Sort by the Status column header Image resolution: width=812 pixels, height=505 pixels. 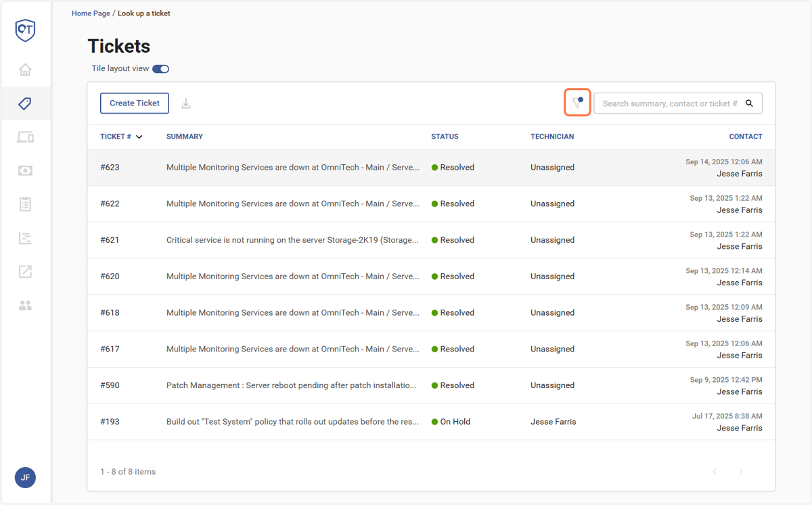(x=445, y=137)
